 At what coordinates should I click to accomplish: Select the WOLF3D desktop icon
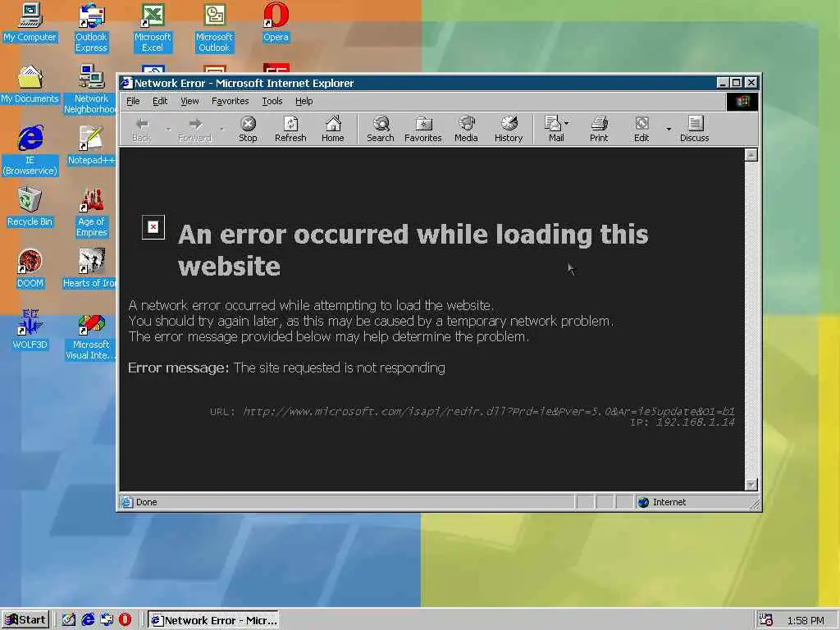pos(30,330)
